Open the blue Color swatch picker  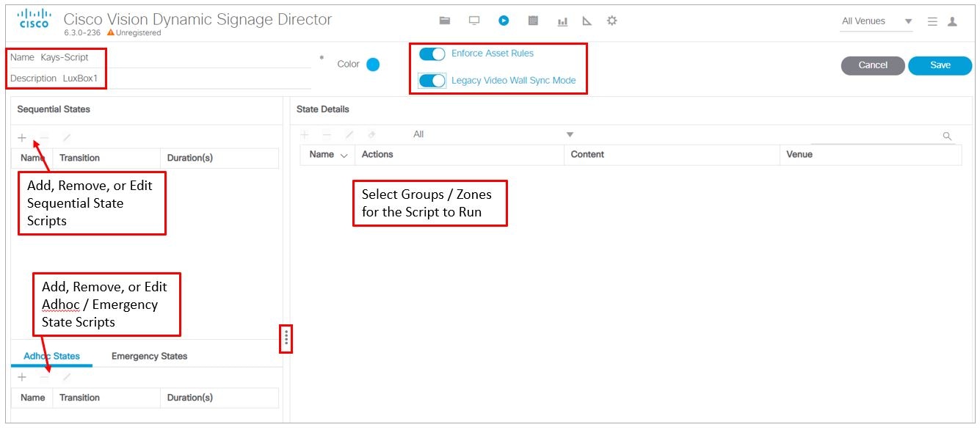[x=373, y=65]
